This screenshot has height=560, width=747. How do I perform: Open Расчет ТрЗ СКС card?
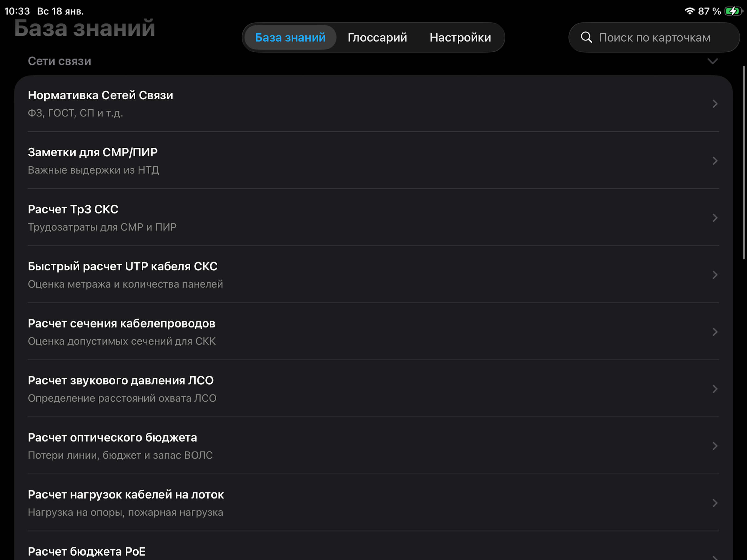point(373,217)
